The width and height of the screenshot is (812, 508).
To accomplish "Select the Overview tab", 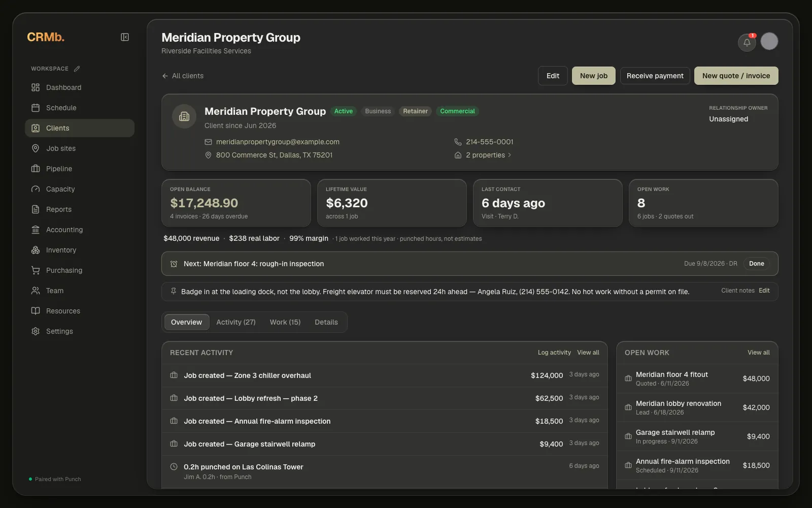I will 186,322.
